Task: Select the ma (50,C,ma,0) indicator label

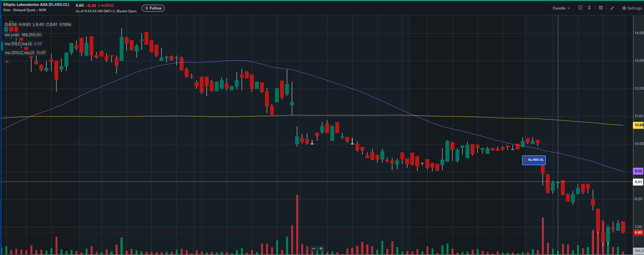Action: click(18, 44)
